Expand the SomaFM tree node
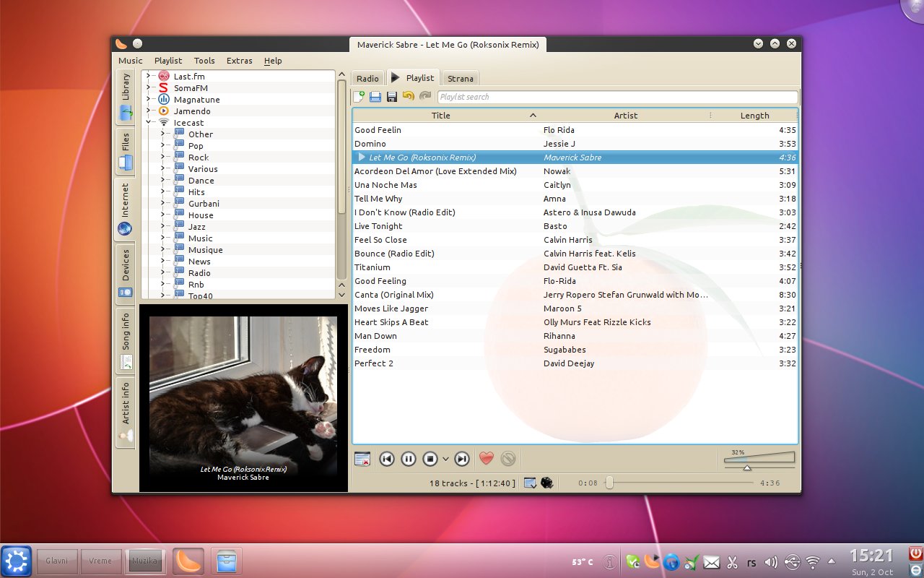 coord(148,87)
